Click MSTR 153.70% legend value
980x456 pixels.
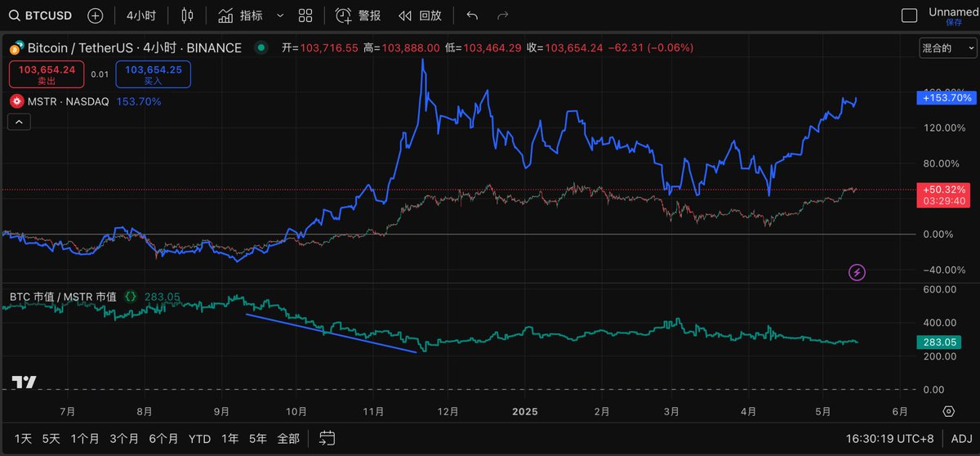point(140,101)
